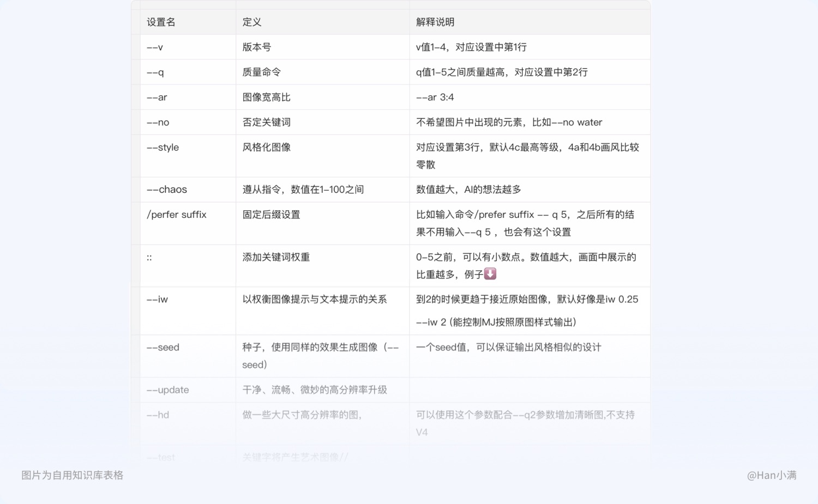Click the cell reading v值1-4，对应设置中第1行
The height and width of the screenshot is (504, 818).
530,47
